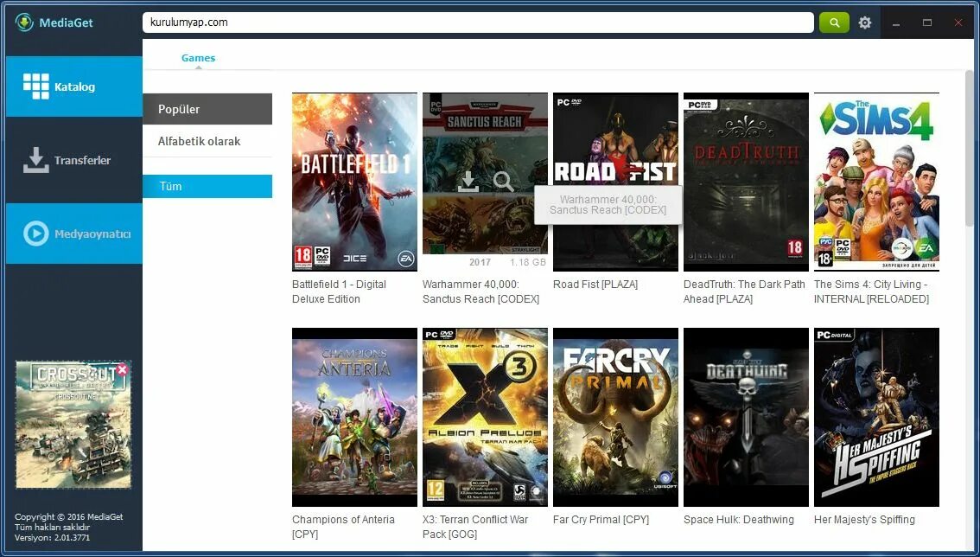Open the X3 Albion Prelude cover
The height and width of the screenshot is (557, 980).
[485, 418]
